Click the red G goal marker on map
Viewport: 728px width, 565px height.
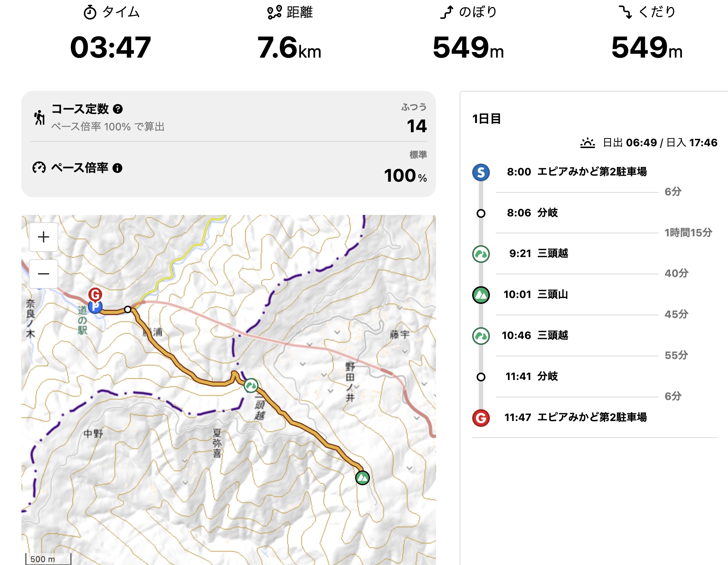[95, 294]
